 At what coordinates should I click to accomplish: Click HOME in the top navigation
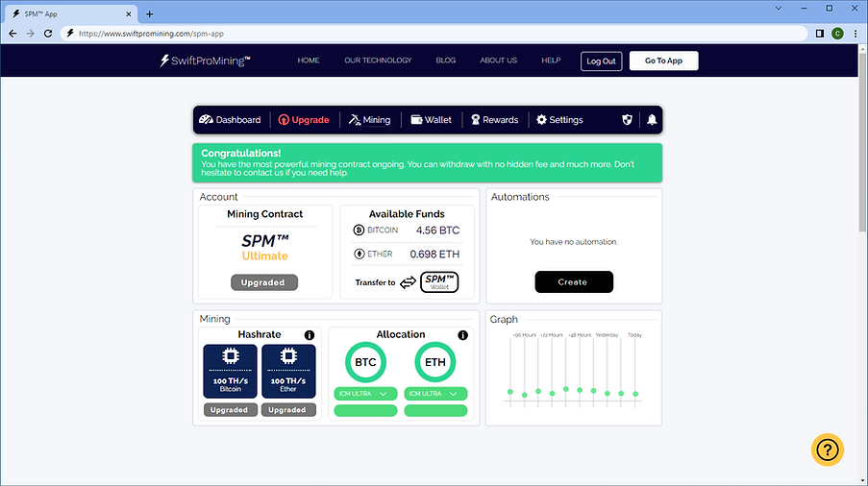coord(309,61)
